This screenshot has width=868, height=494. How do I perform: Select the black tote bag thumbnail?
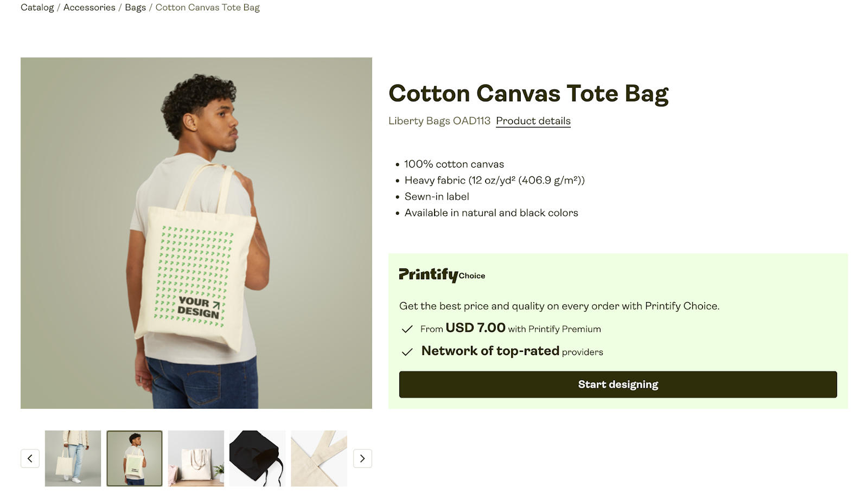257,458
